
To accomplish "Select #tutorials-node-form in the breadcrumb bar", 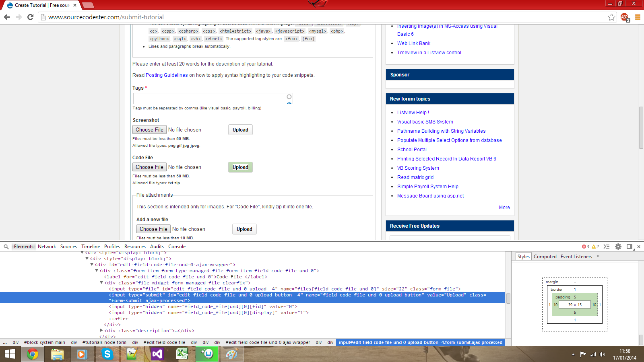I will 104,343.
